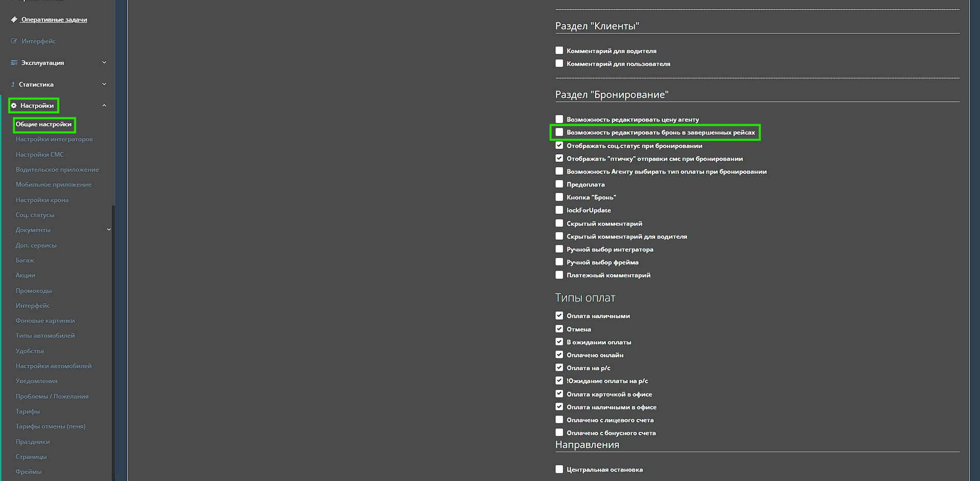Open Водительское приложение settings page
The width and height of the screenshot is (980, 481).
click(57, 170)
